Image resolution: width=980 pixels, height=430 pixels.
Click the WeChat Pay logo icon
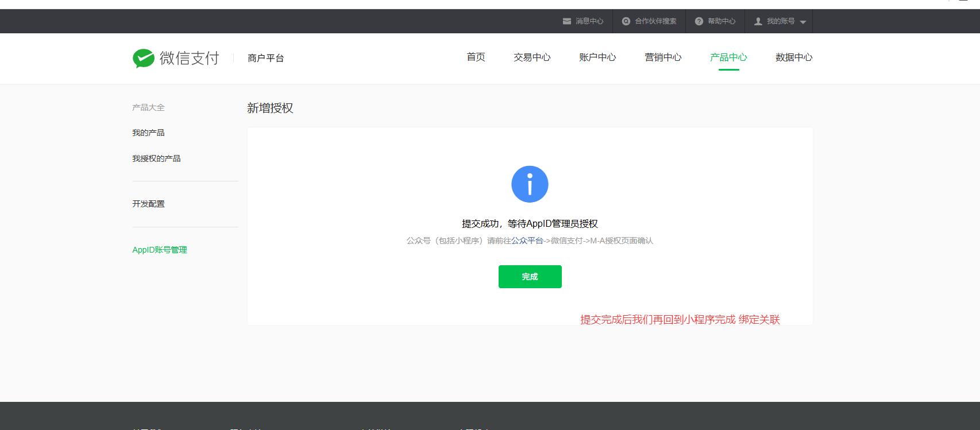[144, 58]
